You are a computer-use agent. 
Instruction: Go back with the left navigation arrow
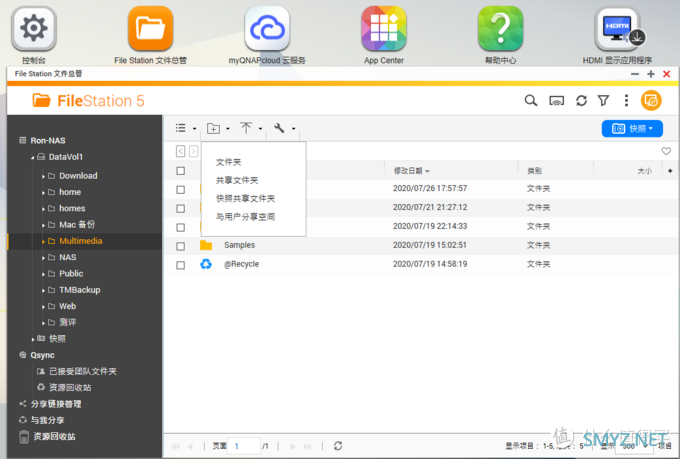coord(180,151)
